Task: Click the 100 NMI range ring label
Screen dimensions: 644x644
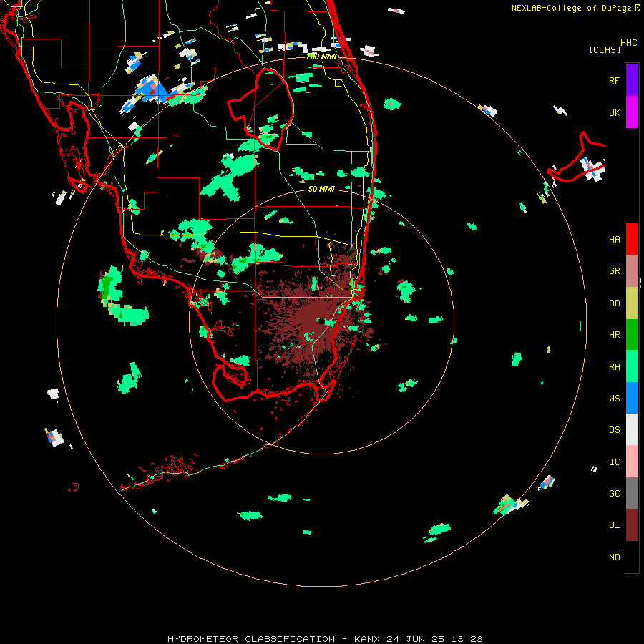Action: (321, 57)
